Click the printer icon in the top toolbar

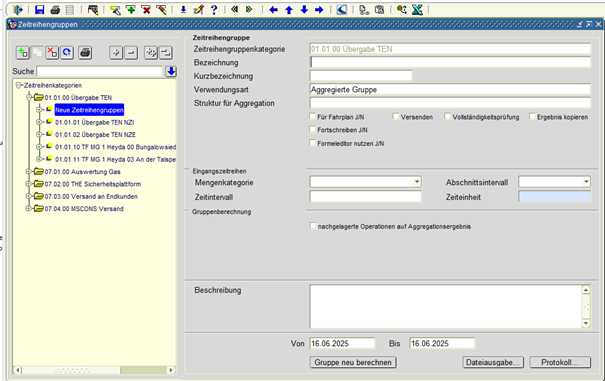(55, 10)
